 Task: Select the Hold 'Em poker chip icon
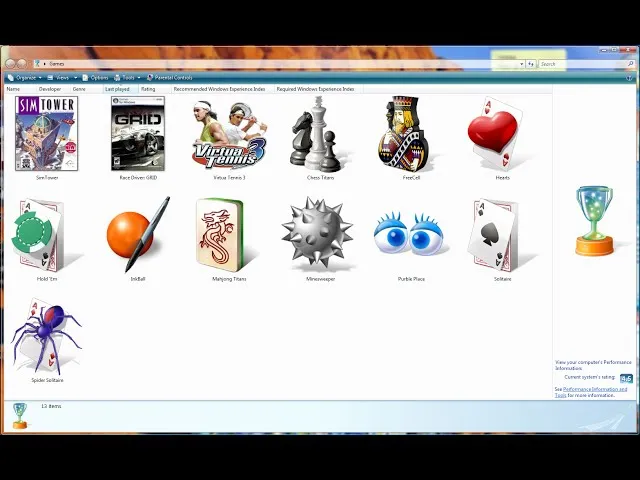(38, 235)
